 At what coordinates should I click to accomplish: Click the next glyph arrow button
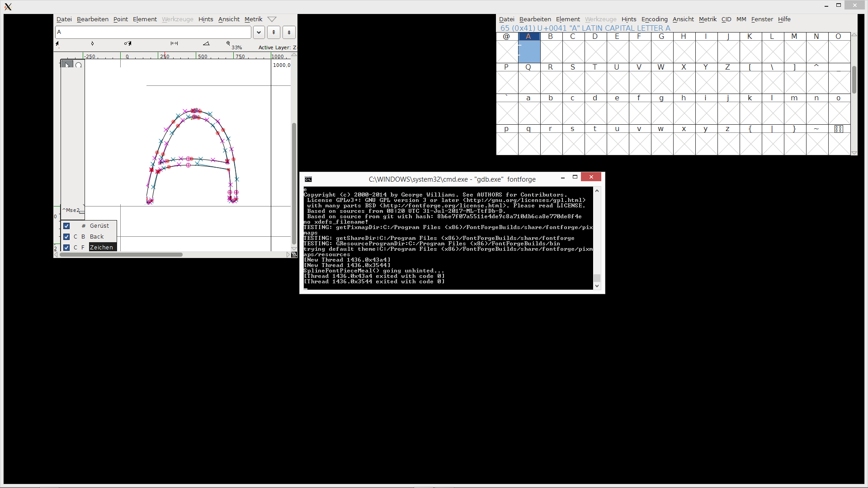tap(289, 32)
